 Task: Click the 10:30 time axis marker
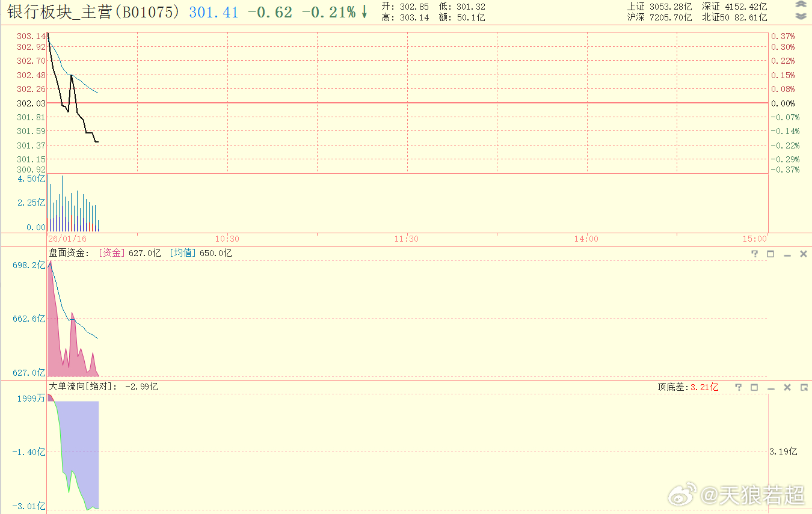[227, 239]
